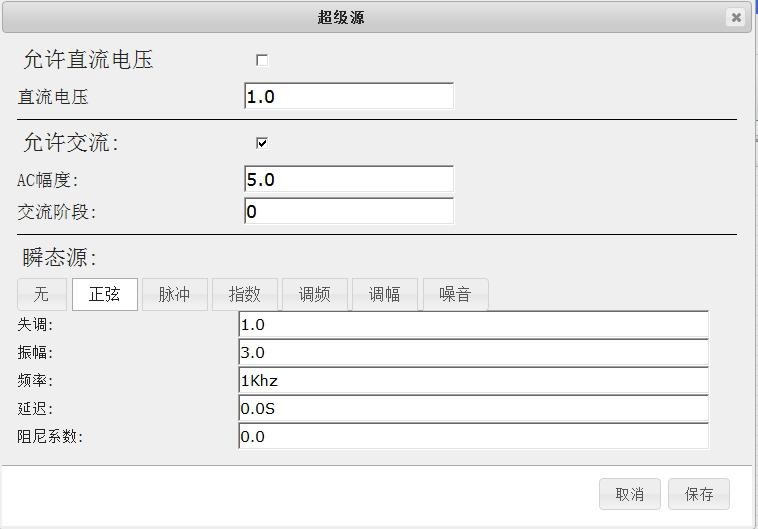Open the 指数 tab
The width and height of the screenshot is (758, 529).
coord(245,294)
